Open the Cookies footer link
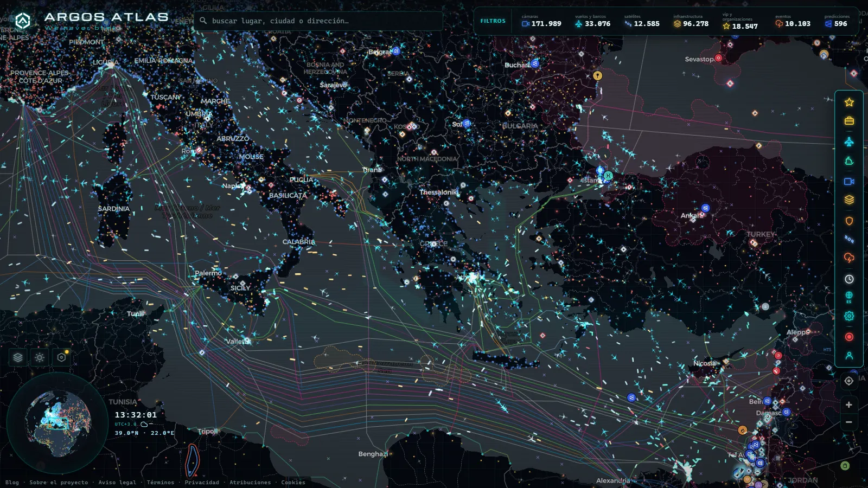868x488 pixels. pyautogui.click(x=293, y=482)
